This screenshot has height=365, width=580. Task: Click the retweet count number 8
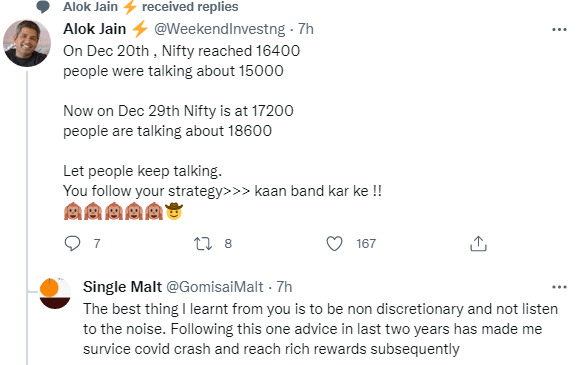pyautogui.click(x=228, y=244)
